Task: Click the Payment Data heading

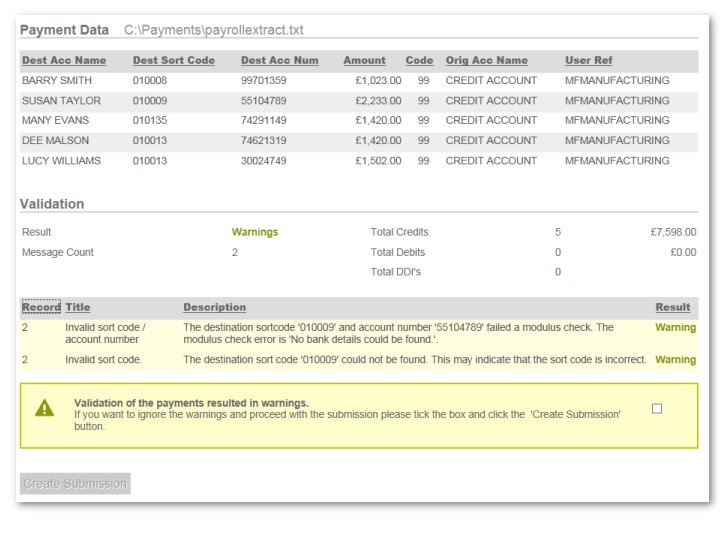Action: pos(64,30)
